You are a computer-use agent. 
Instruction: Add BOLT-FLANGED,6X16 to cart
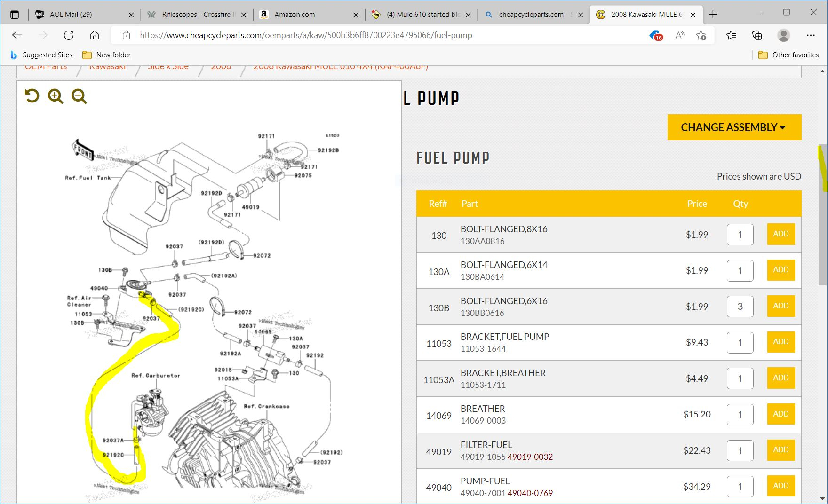tap(781, 306)
